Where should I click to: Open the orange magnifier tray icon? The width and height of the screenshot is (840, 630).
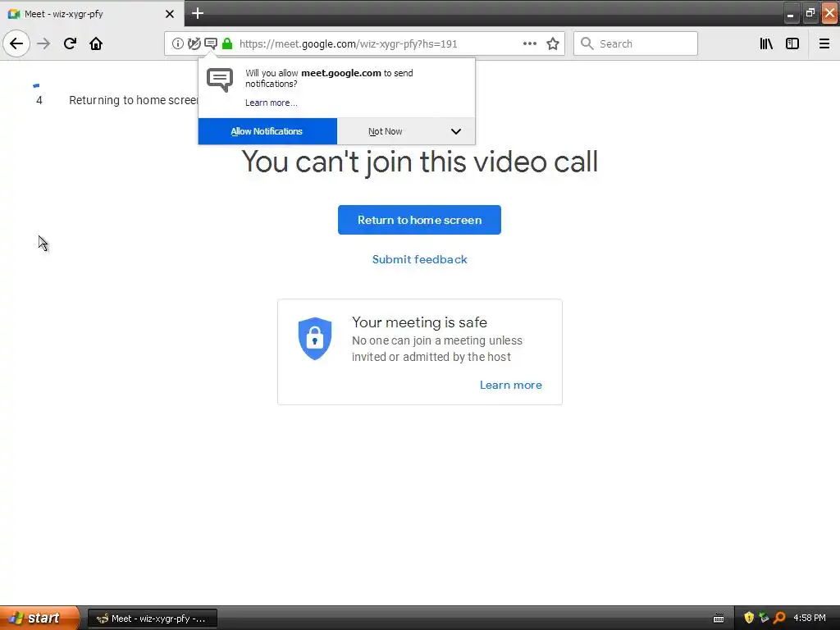779,618
